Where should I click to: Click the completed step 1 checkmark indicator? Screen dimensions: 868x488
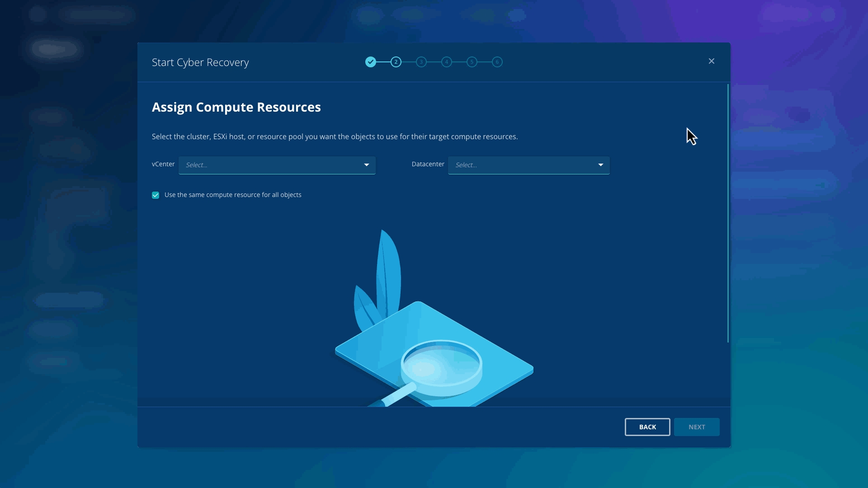[371, 62]
